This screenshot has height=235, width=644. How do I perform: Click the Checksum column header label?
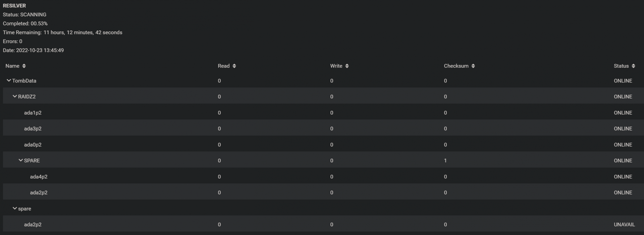click(x=456, y=66)
